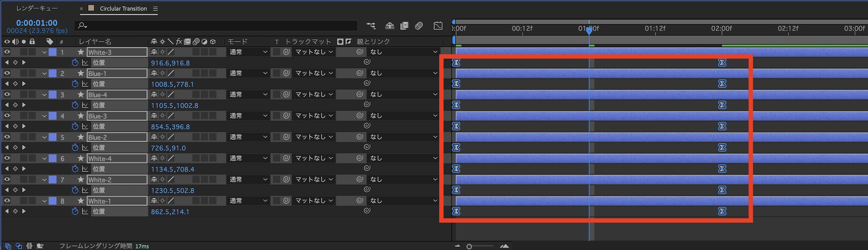Image resolution: width=868 pixels, height=250 pixels.
Task: Open the composition mini-flowchart icon
Action: pos(371,26)
